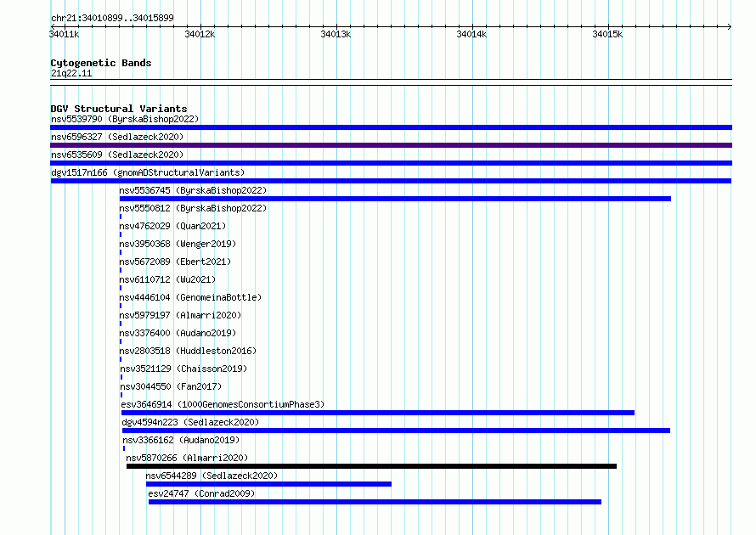
Task: Click the blue bar under dgv4594n223
Action: tap(397, 431)
